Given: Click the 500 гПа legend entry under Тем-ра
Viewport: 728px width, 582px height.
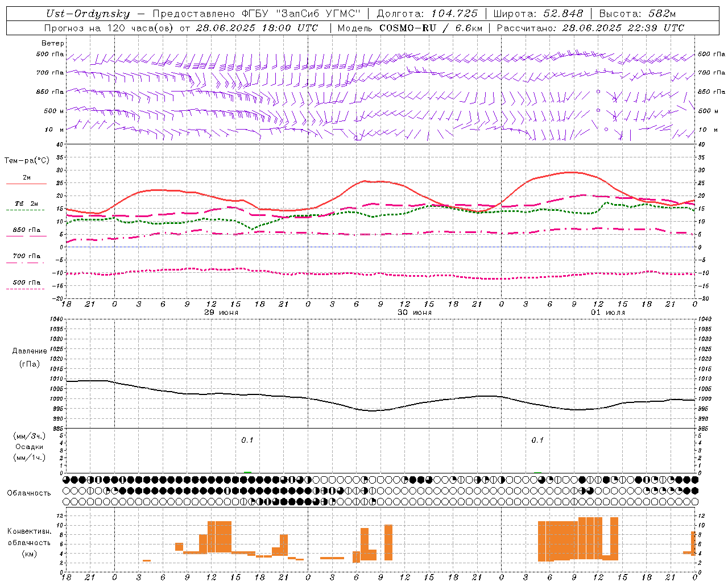Looking at the screenshot, I should coord(27,282).
